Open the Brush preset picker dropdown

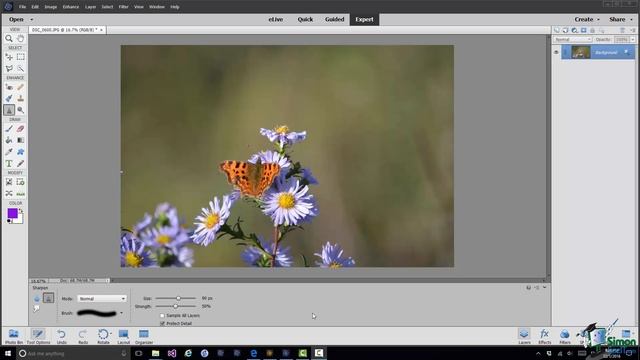121,313
